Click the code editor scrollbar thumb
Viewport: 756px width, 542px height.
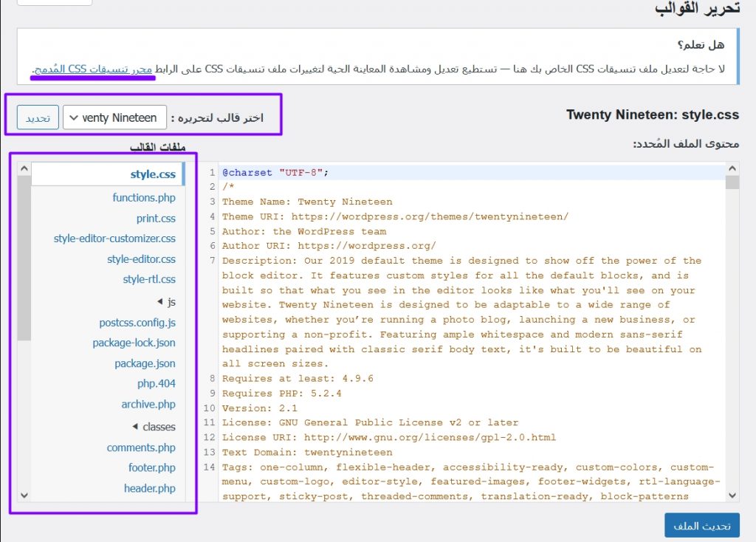(x=732, y=182)
